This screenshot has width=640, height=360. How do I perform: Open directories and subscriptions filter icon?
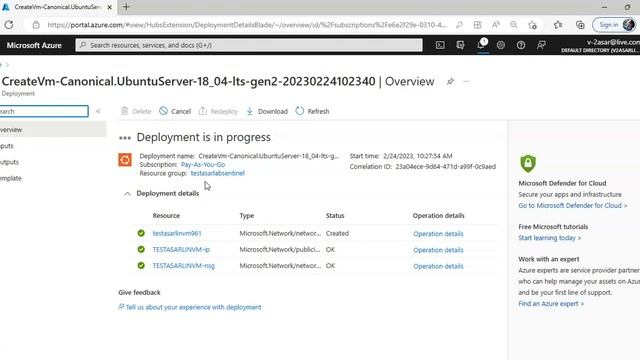coord(460,45)
